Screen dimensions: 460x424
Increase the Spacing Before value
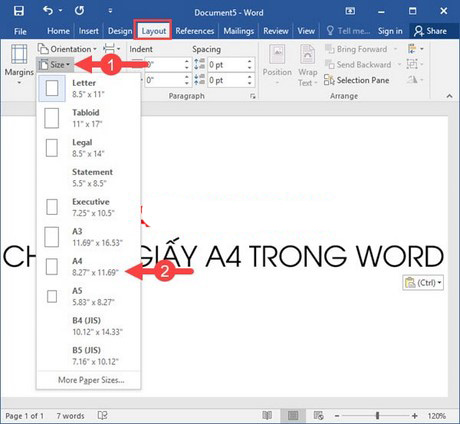coord(250,61)
